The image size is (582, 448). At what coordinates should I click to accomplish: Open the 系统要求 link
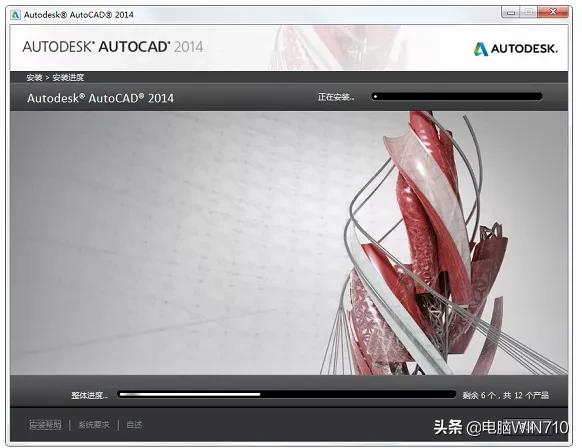point(94,425)
